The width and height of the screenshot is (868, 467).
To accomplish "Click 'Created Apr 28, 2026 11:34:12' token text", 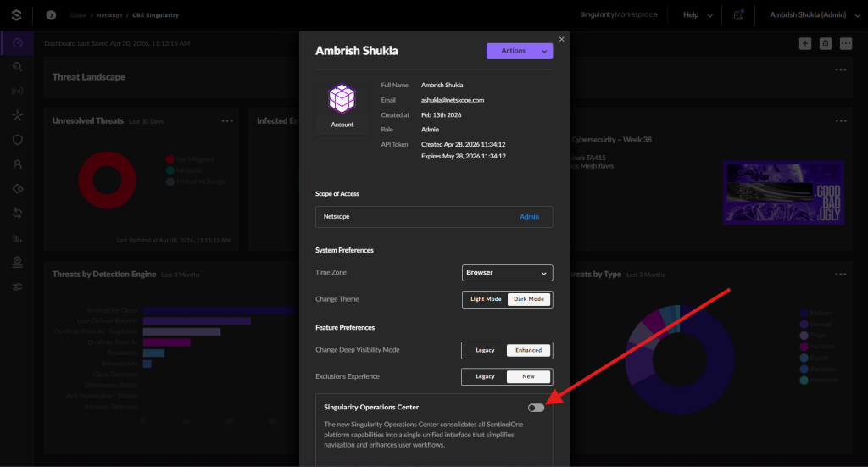I will (x=464, y=144).
